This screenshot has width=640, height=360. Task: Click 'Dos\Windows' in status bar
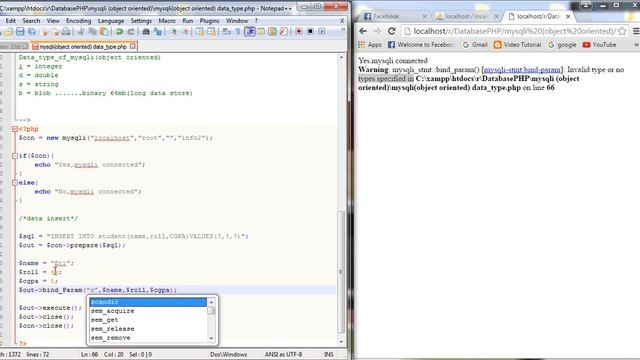coord(229,354)
